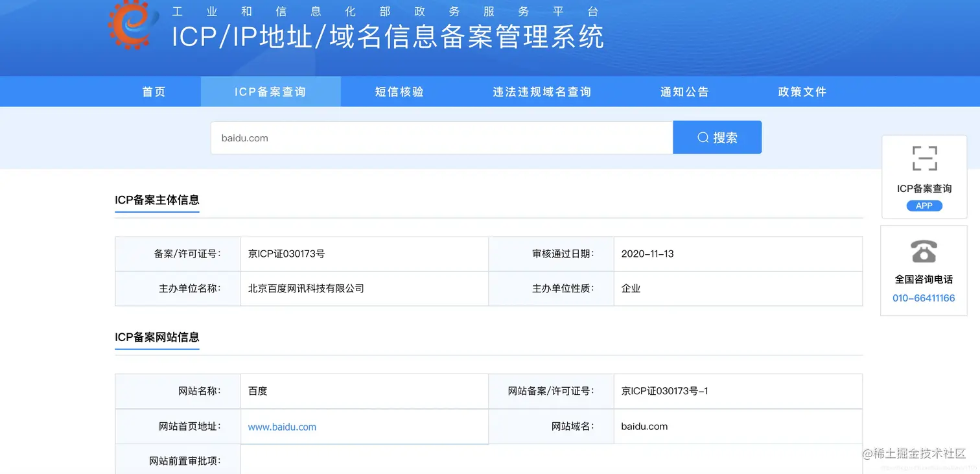Click the QR code scan icon for APP
Image resolution: width=980 pixels, height=474 pixels.
[x=924, y=157]
